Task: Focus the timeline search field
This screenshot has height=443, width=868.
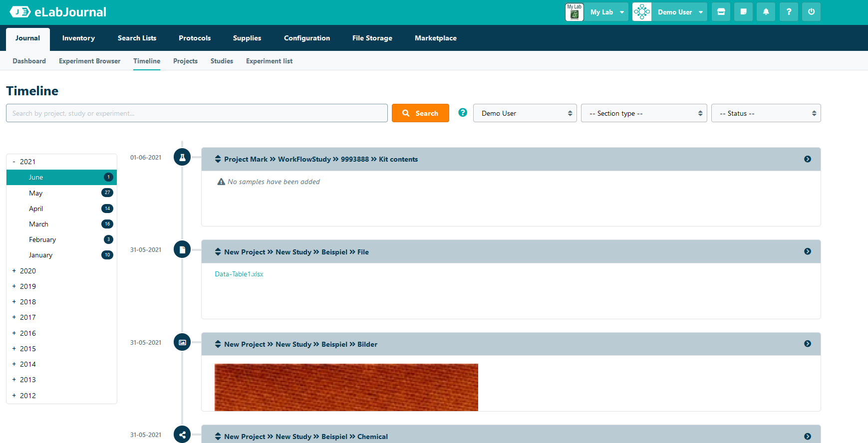Action: (197, 113)
